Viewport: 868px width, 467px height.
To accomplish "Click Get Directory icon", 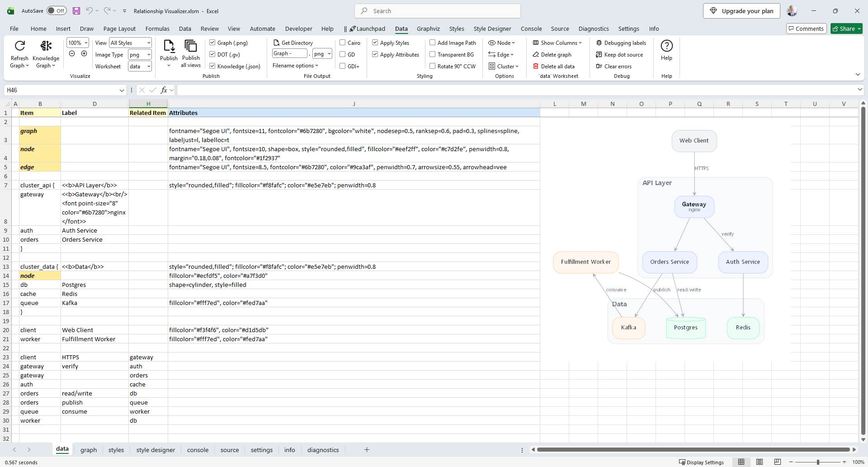I will [276, 43].
